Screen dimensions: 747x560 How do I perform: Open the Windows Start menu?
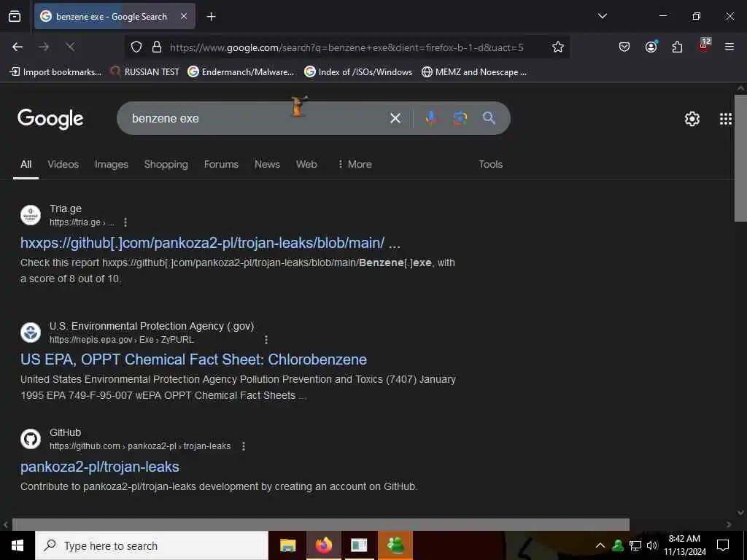click(x=18, y=545)
